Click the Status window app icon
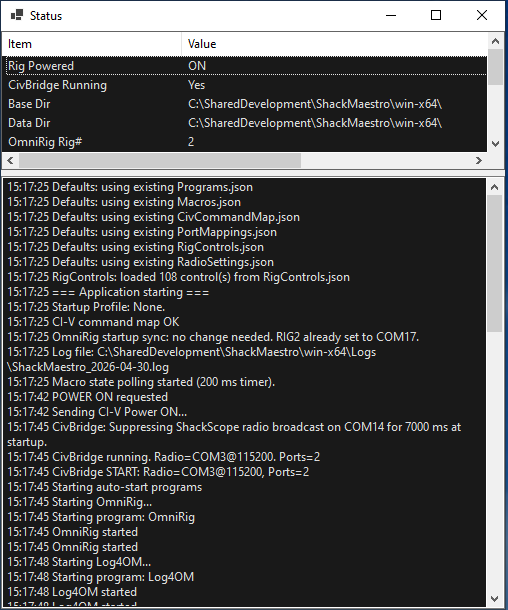This screenshot has width=508, height=610. pos(17,15)
